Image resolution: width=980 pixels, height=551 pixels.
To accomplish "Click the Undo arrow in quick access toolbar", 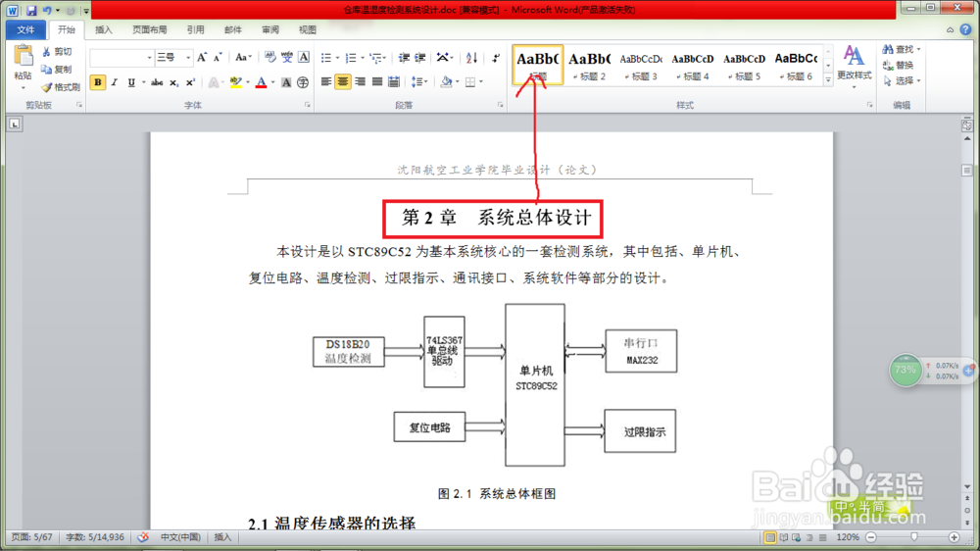I will (47, 11).
